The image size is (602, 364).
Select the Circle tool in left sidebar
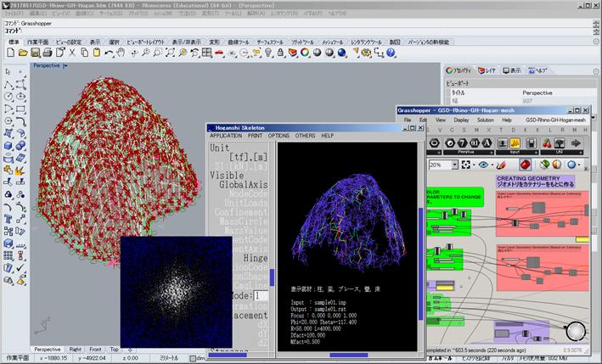pyautogui.click(x=8, y=97)
